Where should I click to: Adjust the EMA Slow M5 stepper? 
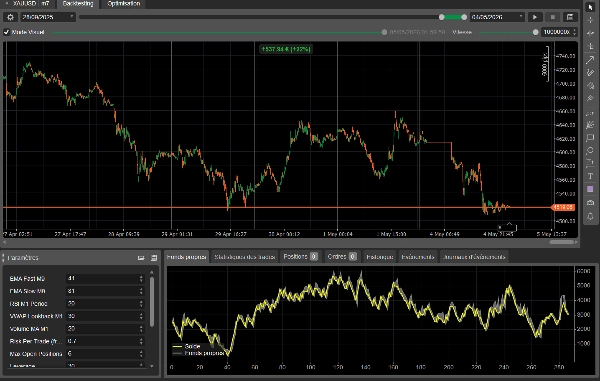click(x=141, y=291)
